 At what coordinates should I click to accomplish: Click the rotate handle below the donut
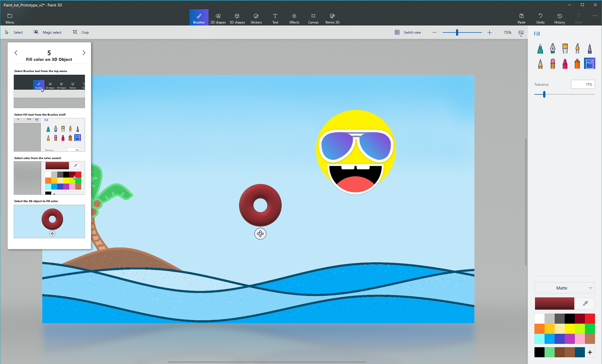pyautogui.click(x=260, y=234)
